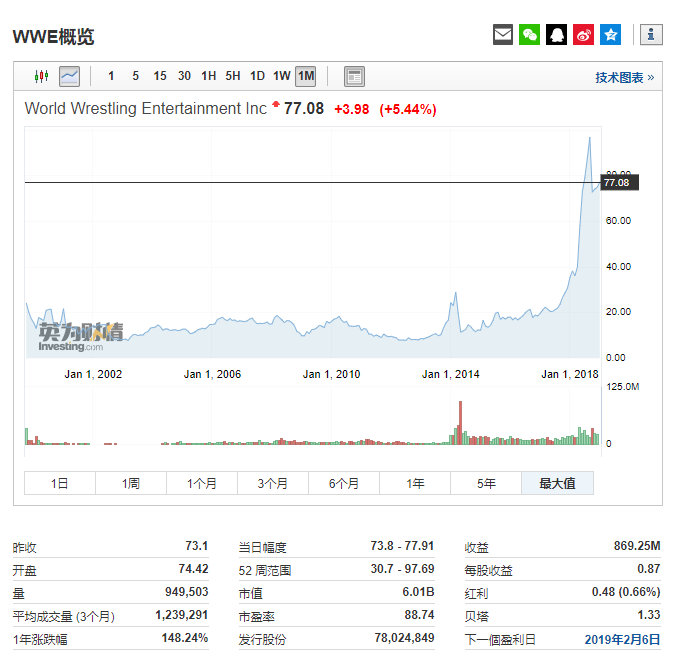Click the 开盘 value 74.42

194,568
